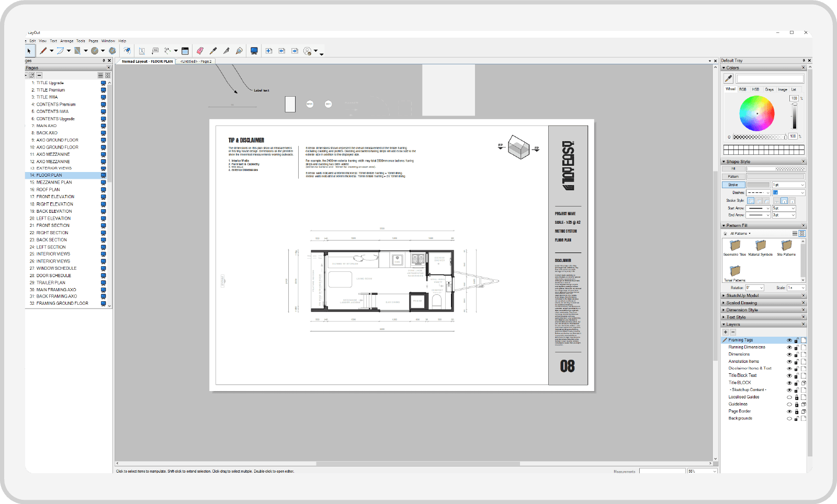The height and width of the screenshot is (504, 837).
Task: Activate the Offset tool
Action: point(127,51)
